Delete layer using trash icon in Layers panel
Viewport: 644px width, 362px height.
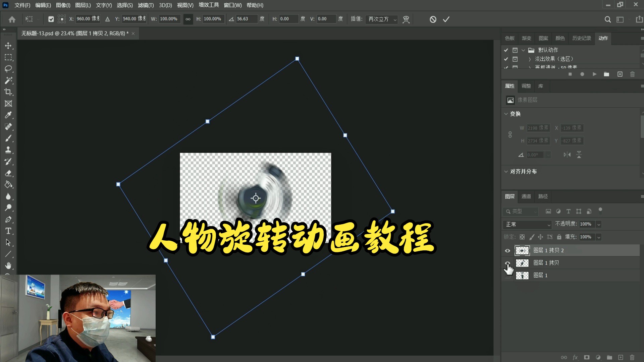click(632, 357)
